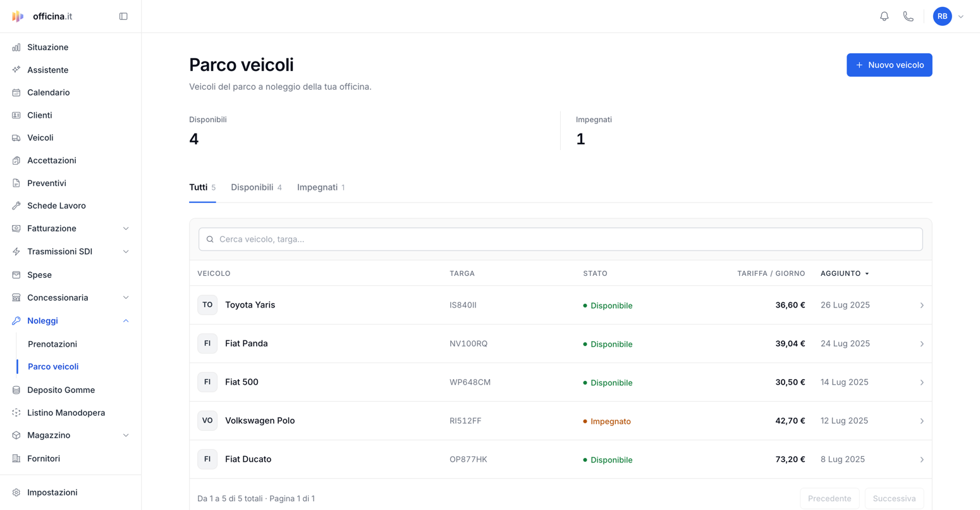This screenshot has height=510, width=980.
Task: Open Assistente sparkle icon in sidebar
Action: (x=16, y=70)
